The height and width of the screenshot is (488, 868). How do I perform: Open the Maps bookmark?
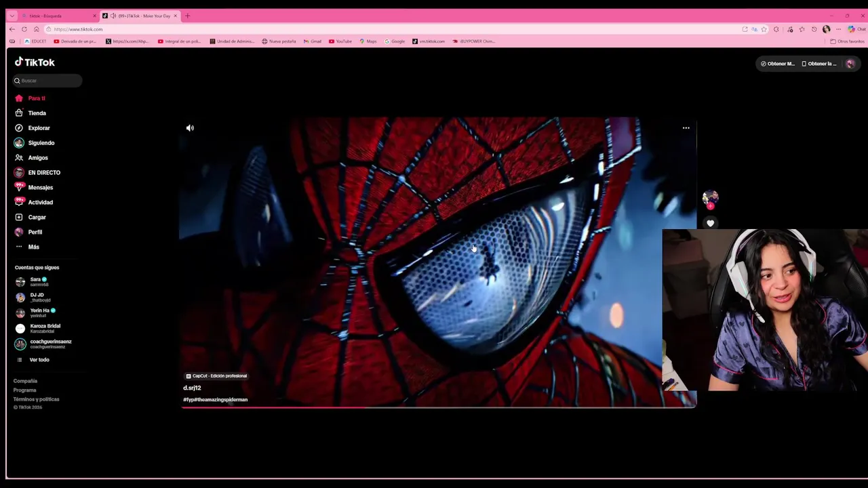tap(368, 41)
